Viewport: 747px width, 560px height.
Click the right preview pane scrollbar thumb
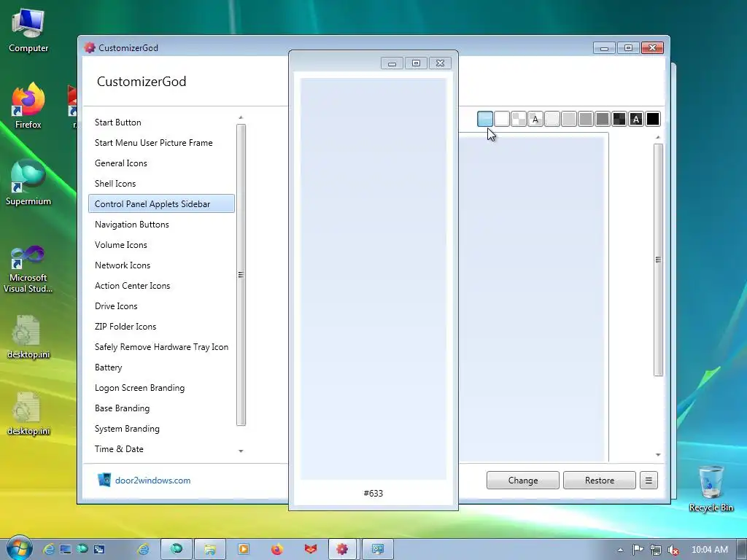pos(658,260)
